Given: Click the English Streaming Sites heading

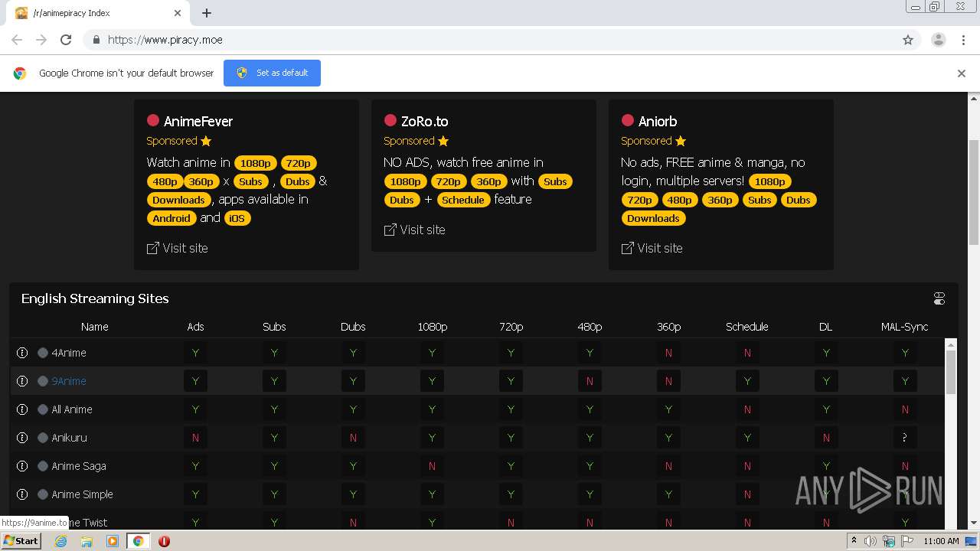Looking at the screenshot, I should coord(95,298).
